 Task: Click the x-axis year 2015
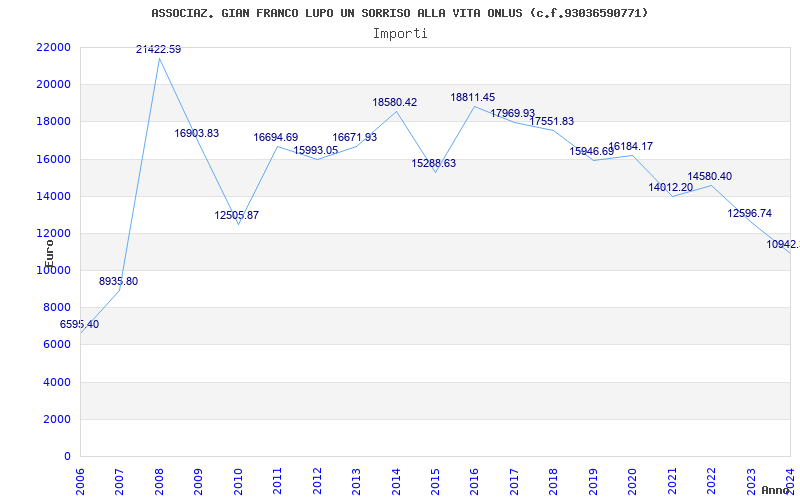tap(436, 480)
